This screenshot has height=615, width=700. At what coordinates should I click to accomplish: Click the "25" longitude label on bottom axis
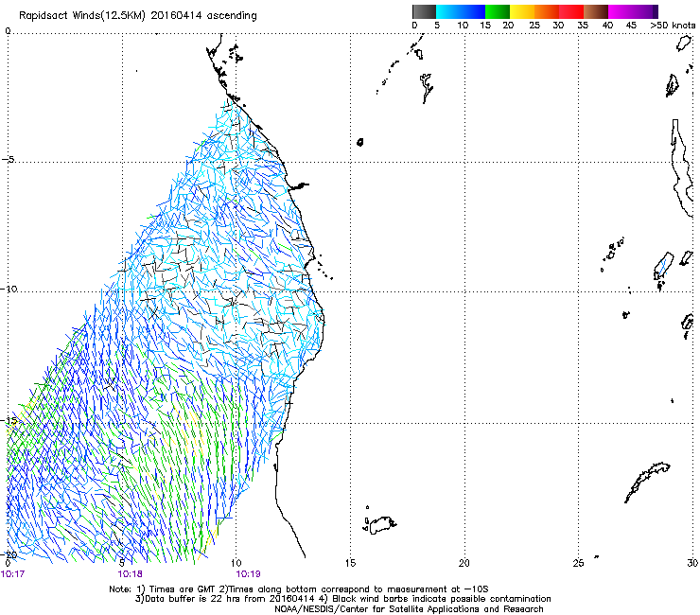578,563
